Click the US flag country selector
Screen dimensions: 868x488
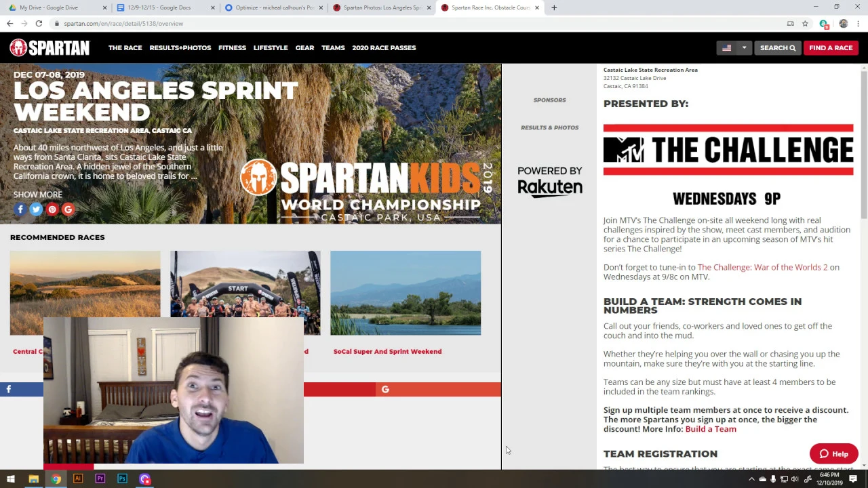(726, 47)
